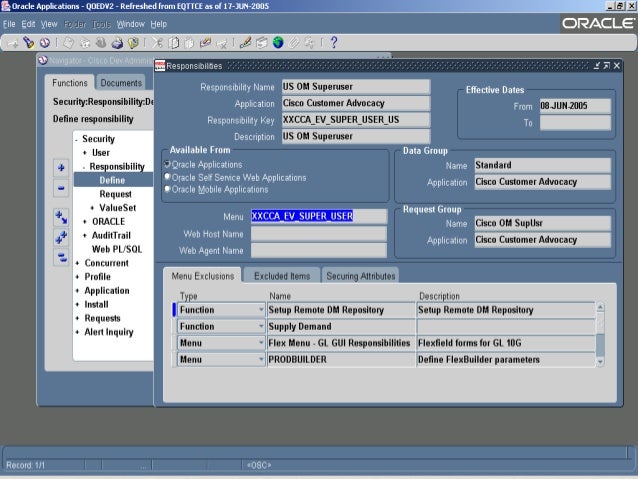
Task: Expand the Concurrent node in navigator
Action: (x=78, y=263)
